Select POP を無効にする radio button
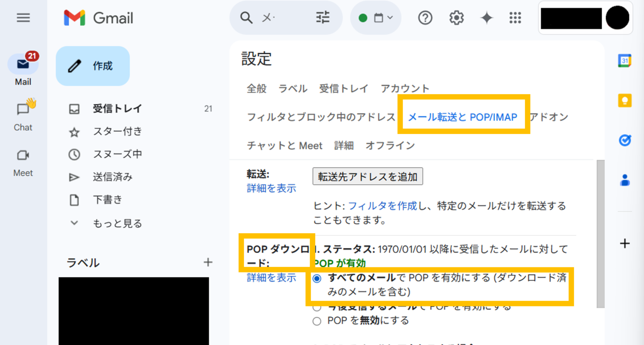644x345 pixels. click(317, 321)
